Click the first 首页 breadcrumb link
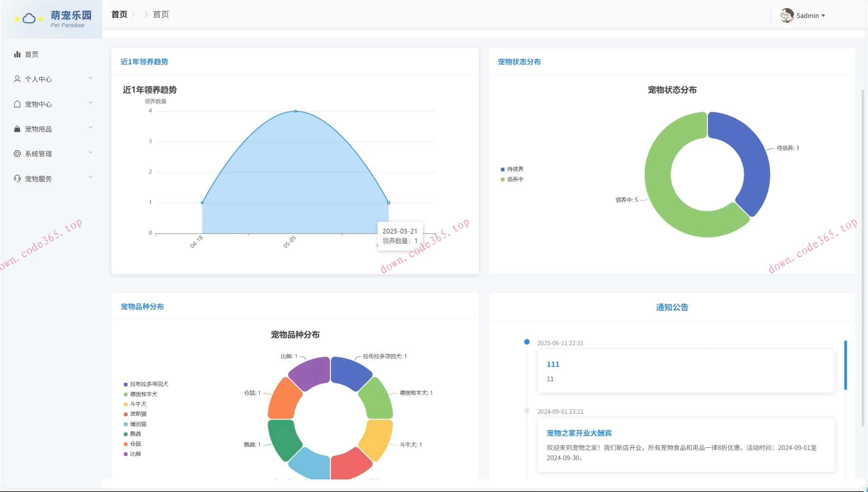Viewport: 868px width, 492px height. (119, 14)
